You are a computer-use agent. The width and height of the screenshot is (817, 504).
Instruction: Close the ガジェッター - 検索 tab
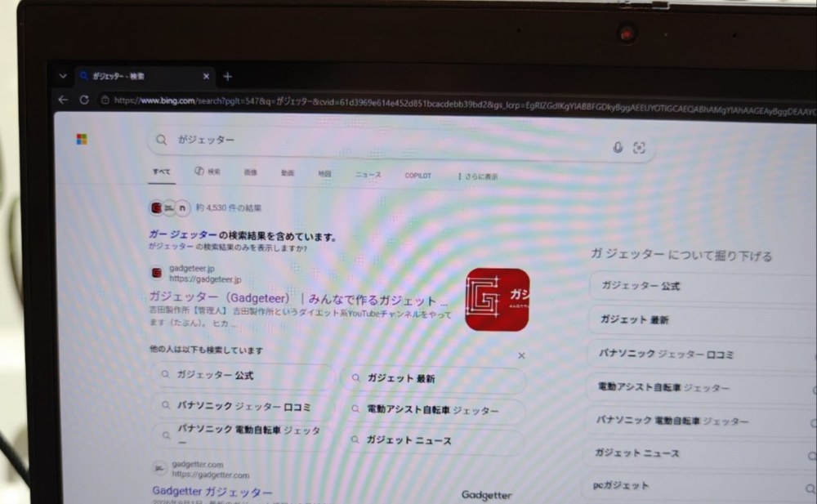click(x=206, y=76)
